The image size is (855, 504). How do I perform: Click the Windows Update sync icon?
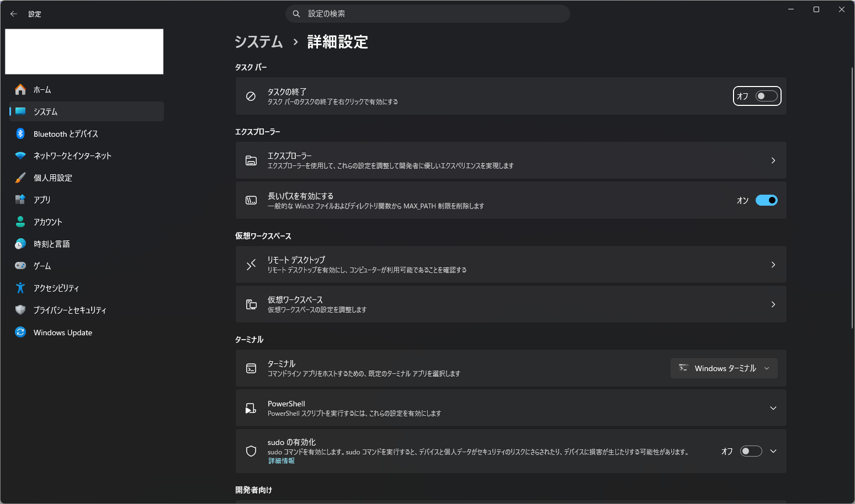(x=20, y=332)
